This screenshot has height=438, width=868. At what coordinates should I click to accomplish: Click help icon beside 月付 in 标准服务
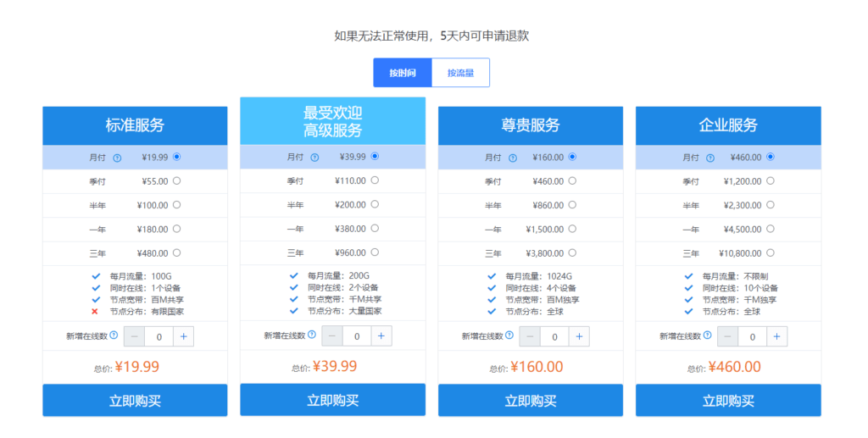[x=117, y=158]
